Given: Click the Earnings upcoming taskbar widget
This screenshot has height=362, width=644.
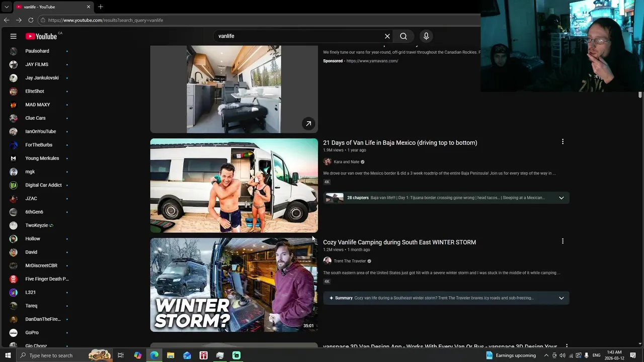Looking at the screenshot, I should pos(511,355).
